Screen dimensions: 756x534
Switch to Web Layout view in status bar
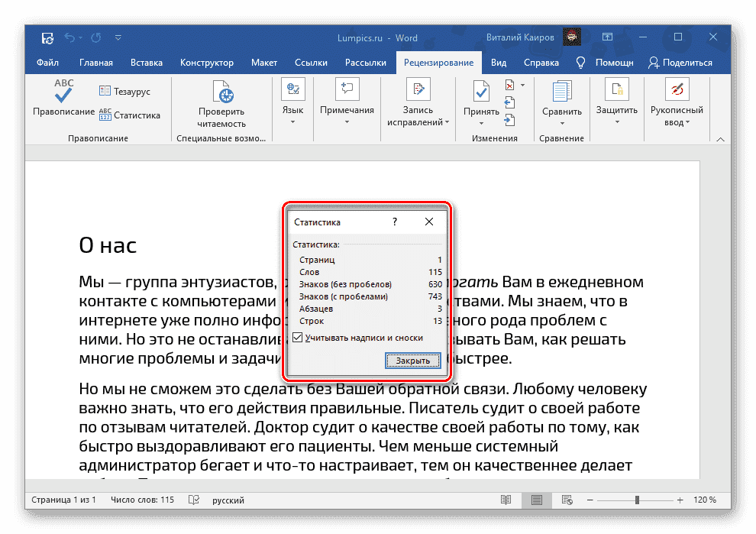[x=568, y=500]
